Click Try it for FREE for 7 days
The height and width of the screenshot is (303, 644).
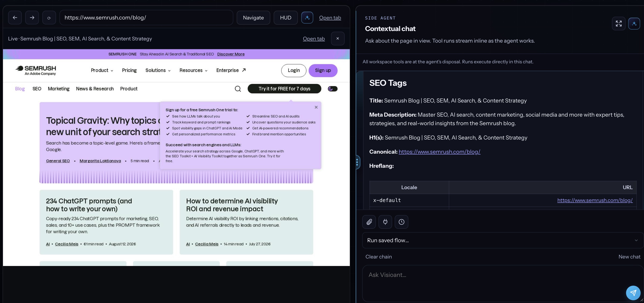[x=284, y=89]
